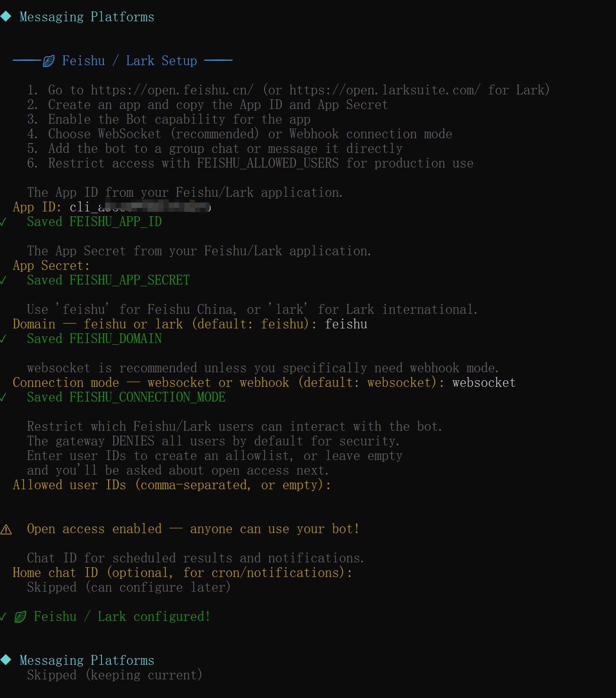The image size is (616, 698).
Task: Click 'Restrict which Feishu/Lark users can interact' line
Action: pyautogui.click(x=234, y=426)
